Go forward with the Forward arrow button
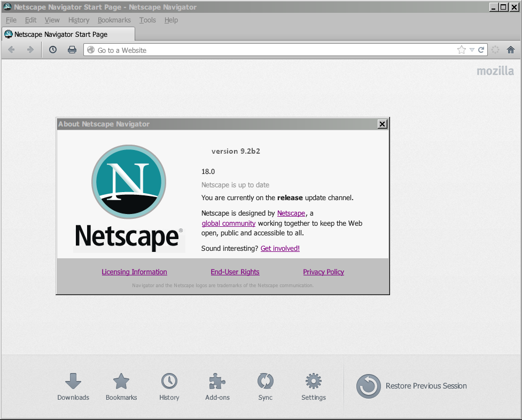Image resolution: width=522 pixels, height=420 pixels. (x=30, y=50)
